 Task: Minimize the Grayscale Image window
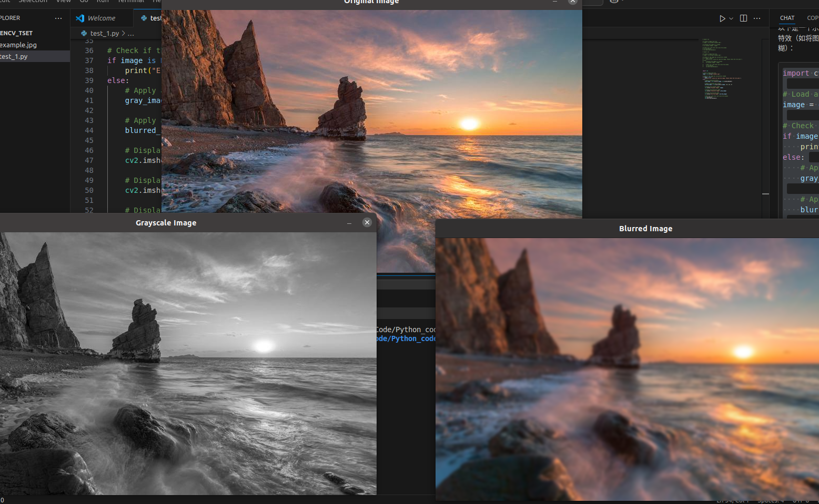349,223
